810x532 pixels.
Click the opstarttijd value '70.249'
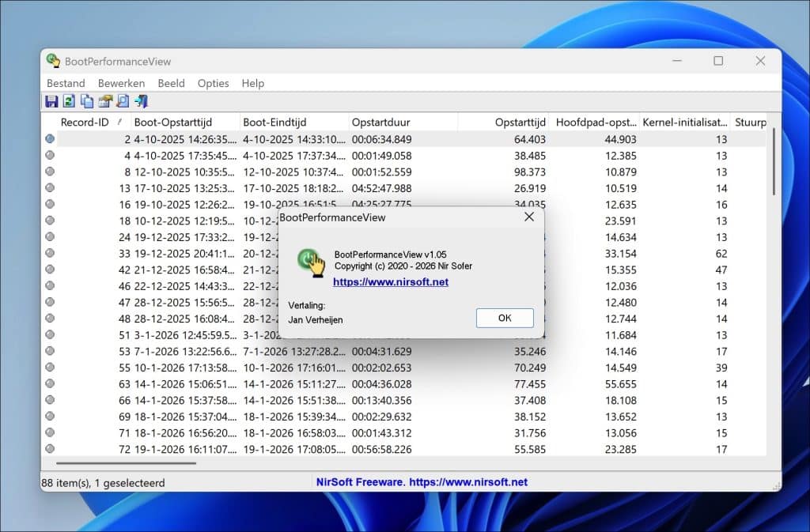(529, 368)
